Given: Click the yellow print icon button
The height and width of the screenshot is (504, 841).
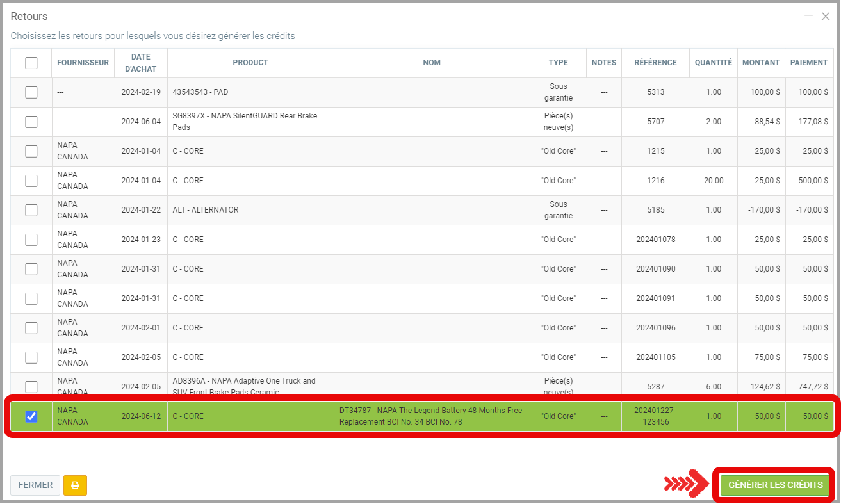Looking at the screenshot, I should coord(75,485).
